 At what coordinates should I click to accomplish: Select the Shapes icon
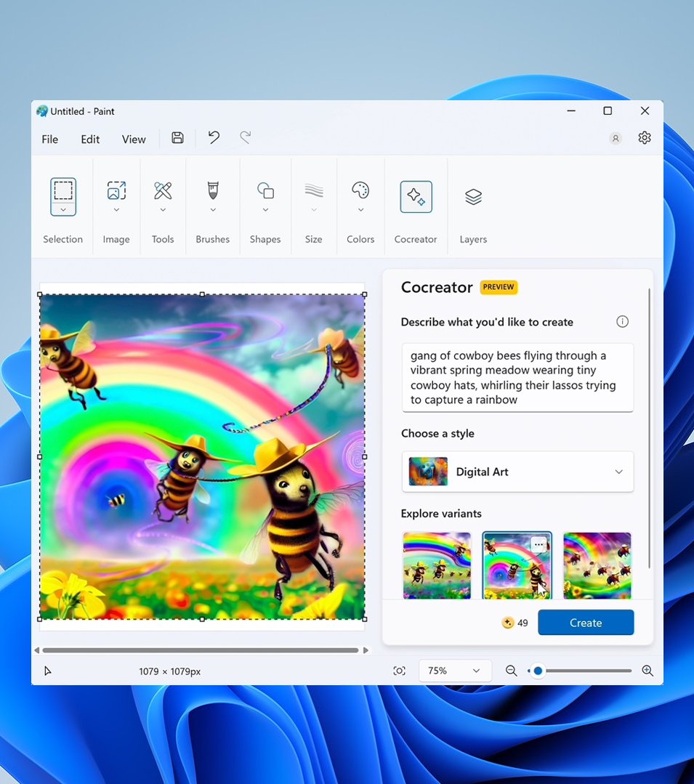point(265,190)
